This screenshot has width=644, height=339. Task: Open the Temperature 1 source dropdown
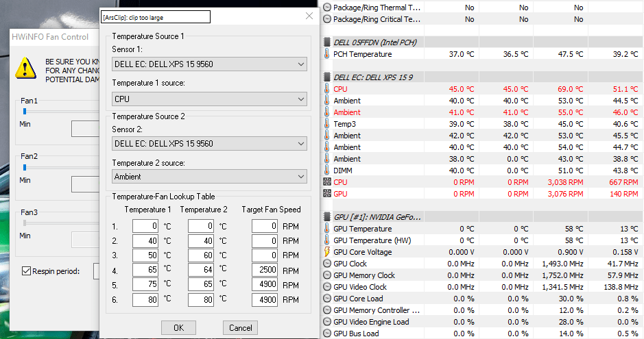coord(209,99)
